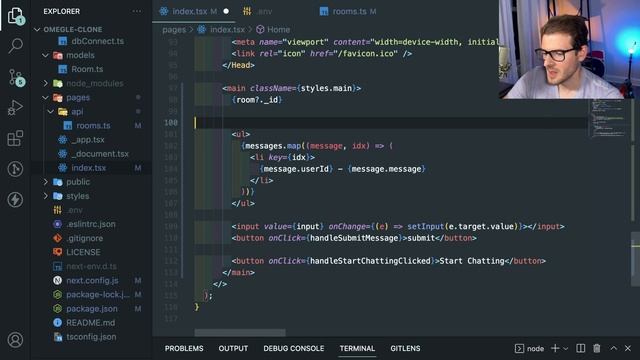
Task: Open the Search view icon
Action: pos(15,45)
